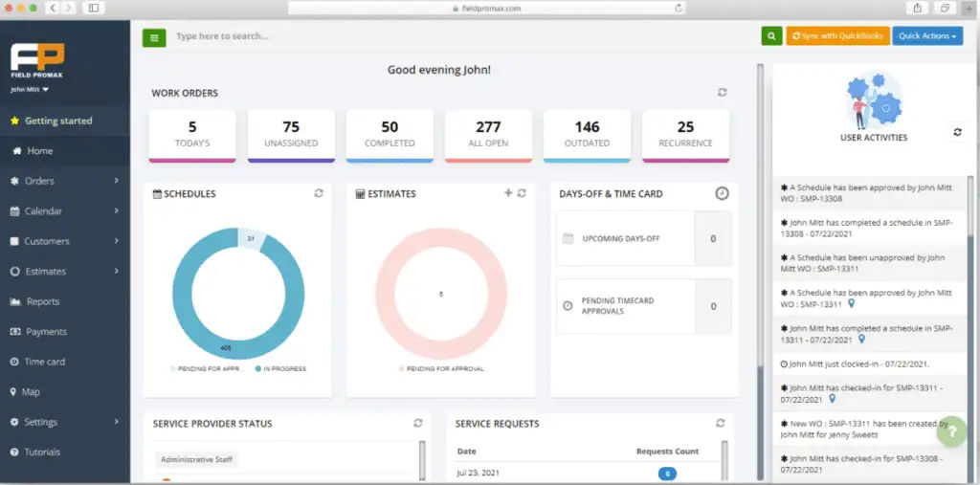The width and height of the screenshot is (980, 485).
Task: Open the Quick Actions dropdown
Action: [927, 36]
